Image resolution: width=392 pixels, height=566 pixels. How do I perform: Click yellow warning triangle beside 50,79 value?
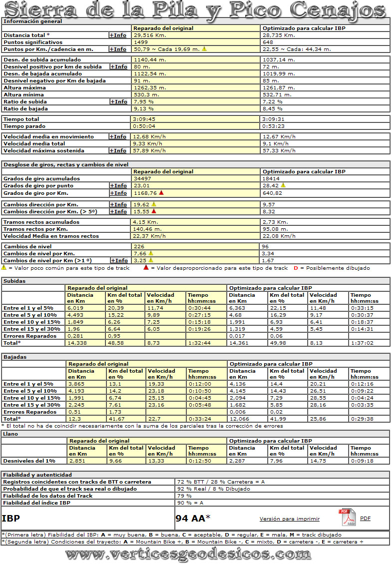[204, 49]
